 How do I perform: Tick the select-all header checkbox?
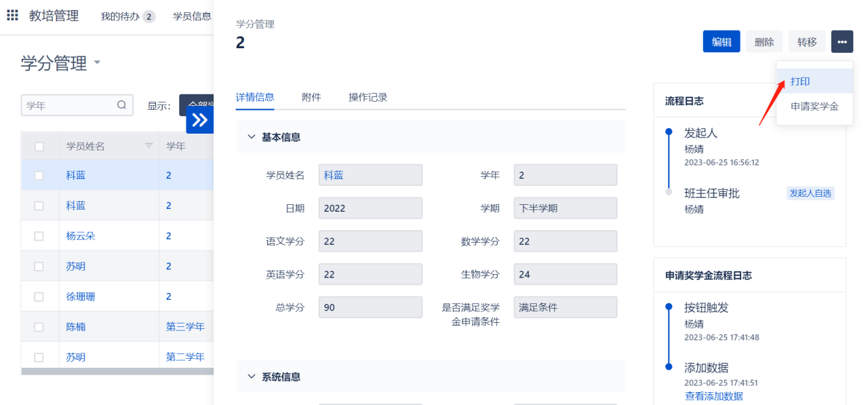point(39,147)
